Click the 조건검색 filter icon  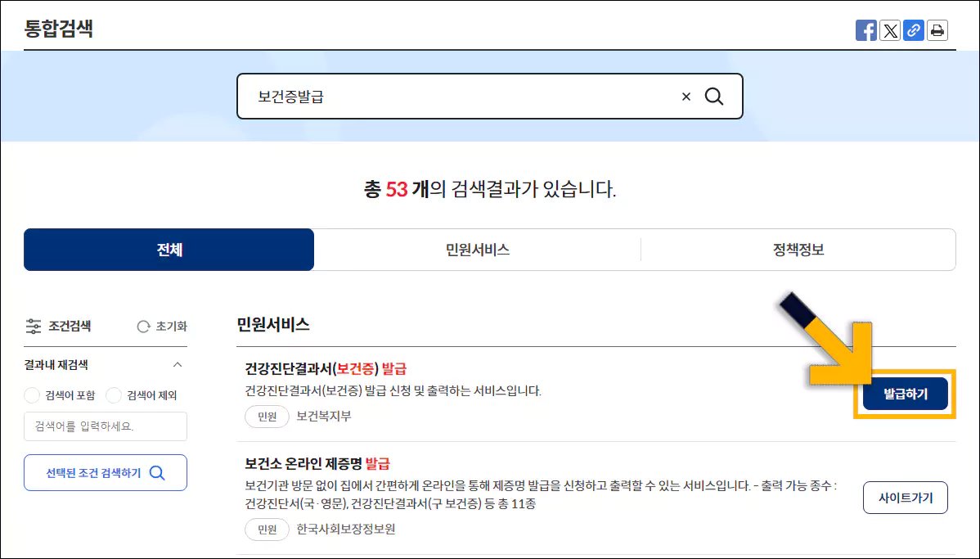[33, 326]
